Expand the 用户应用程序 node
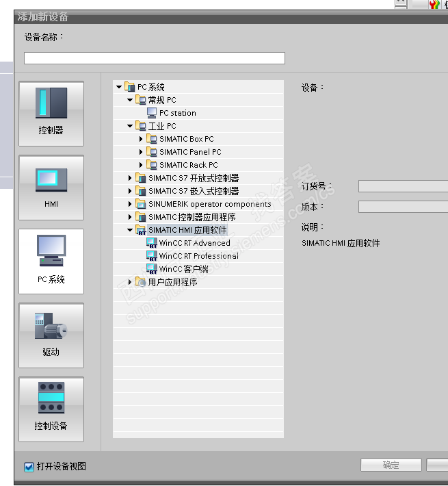 point(130,282)
